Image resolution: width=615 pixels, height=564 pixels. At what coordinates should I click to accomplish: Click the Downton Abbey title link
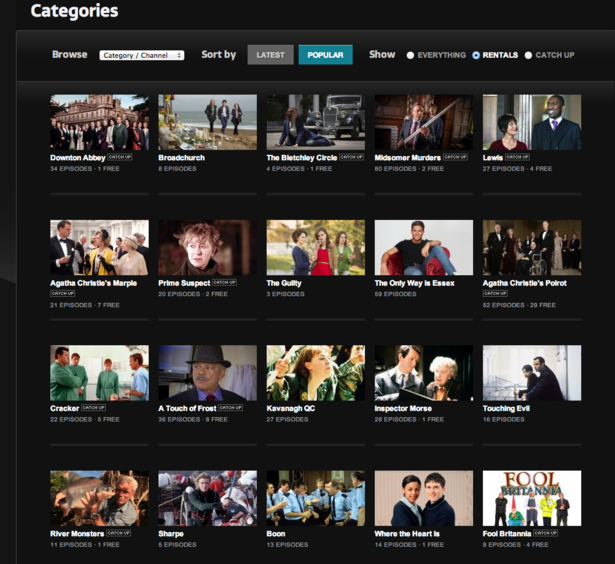pyautogui.click(x=78, y=158)
